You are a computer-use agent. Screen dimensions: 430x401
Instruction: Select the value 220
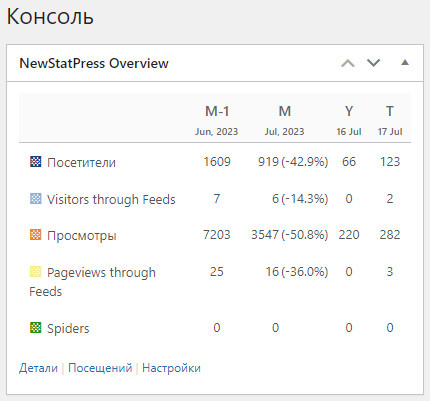[349, 235]
